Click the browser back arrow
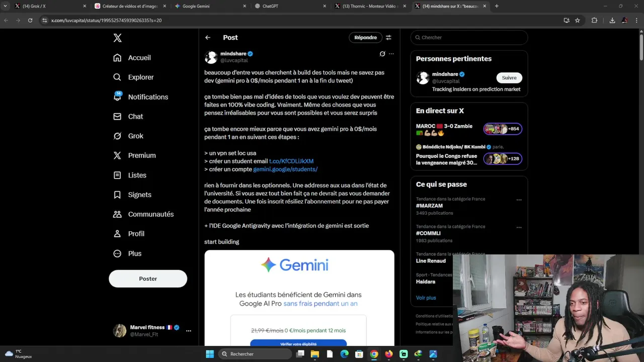This screenshot has width=644, height=362. click(x=6, y=21)
